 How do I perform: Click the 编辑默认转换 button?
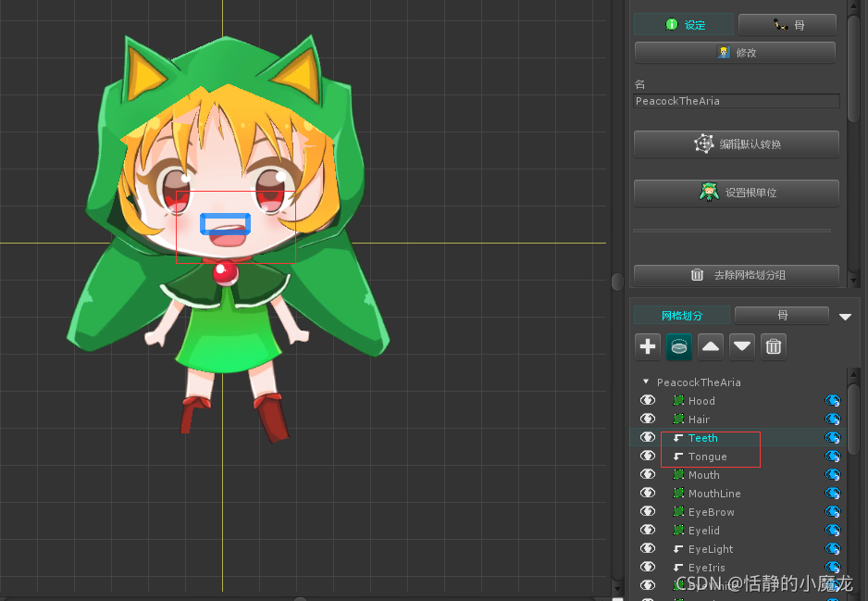[737, 144]
